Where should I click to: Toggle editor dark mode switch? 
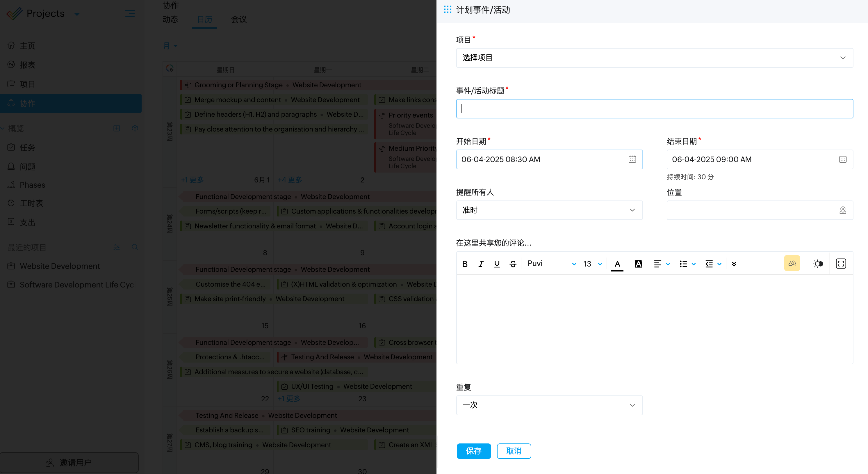point(818,264)
